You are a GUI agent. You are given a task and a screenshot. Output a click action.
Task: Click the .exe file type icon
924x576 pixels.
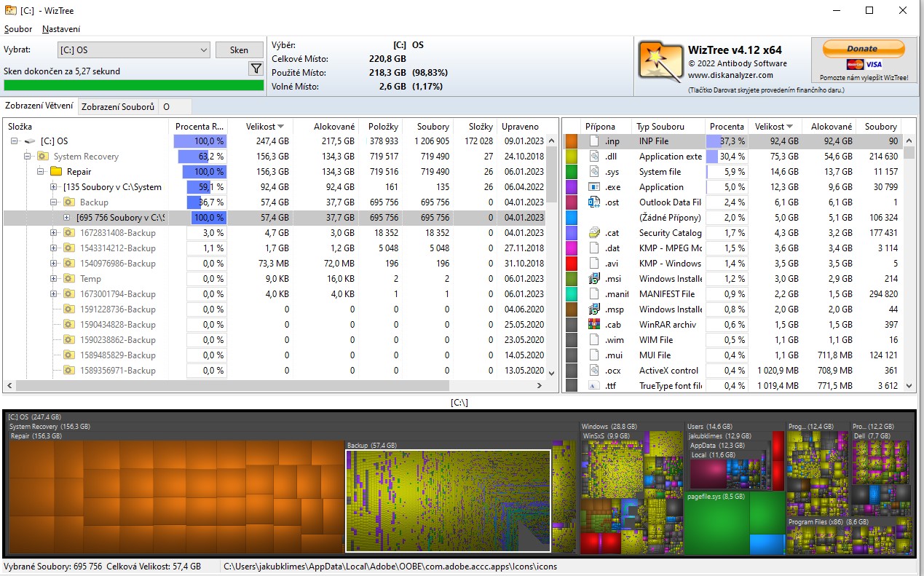pyautogui.click(x=593, y=187)
